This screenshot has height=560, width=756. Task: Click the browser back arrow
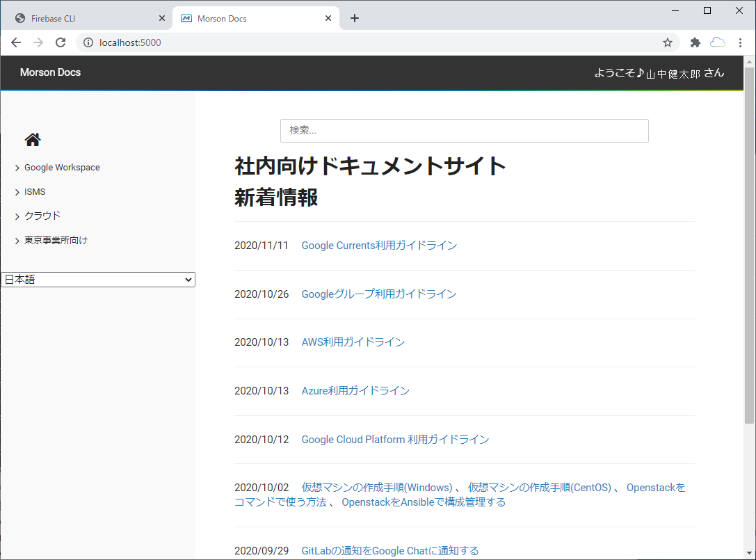pyautogui.click(x=16, y=42)
